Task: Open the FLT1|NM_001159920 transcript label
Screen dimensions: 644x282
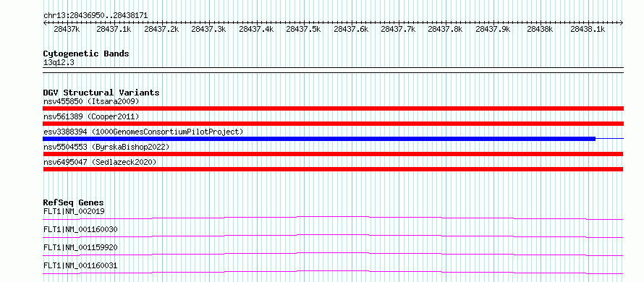Action: point(80,247)
